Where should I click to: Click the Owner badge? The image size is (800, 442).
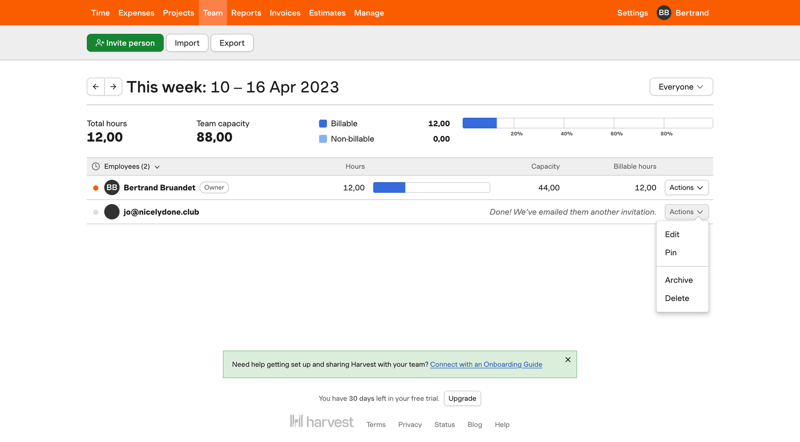point(214,187)
